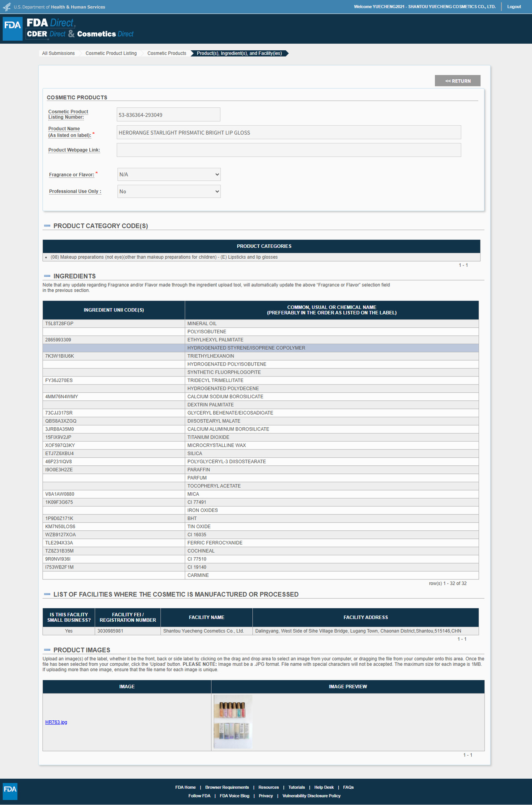
Task: Open the Follow FDA footer link
Action: 200,796
